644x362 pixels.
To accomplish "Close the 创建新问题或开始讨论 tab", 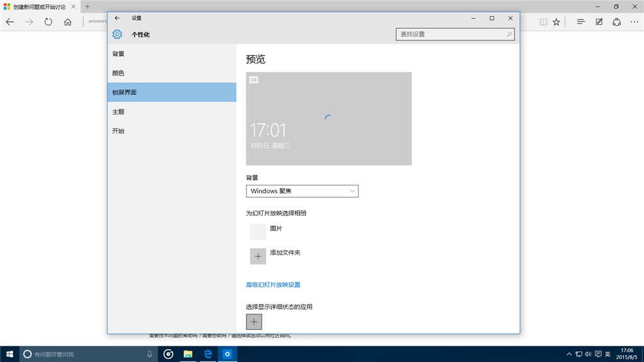I will 73,7.
